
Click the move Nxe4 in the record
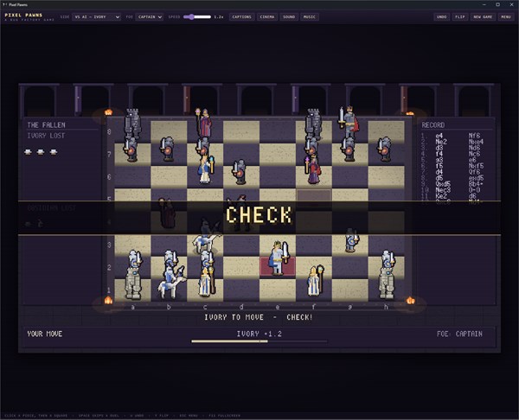click(476, 142)
